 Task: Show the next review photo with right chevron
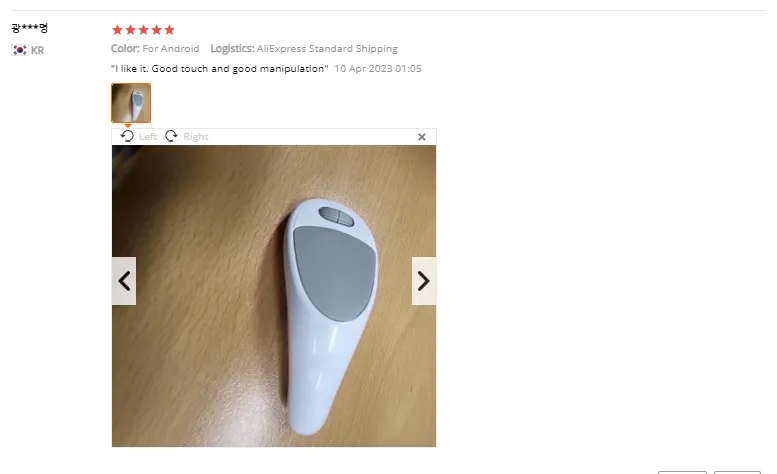pyautogui.click(x=424, y=281)
